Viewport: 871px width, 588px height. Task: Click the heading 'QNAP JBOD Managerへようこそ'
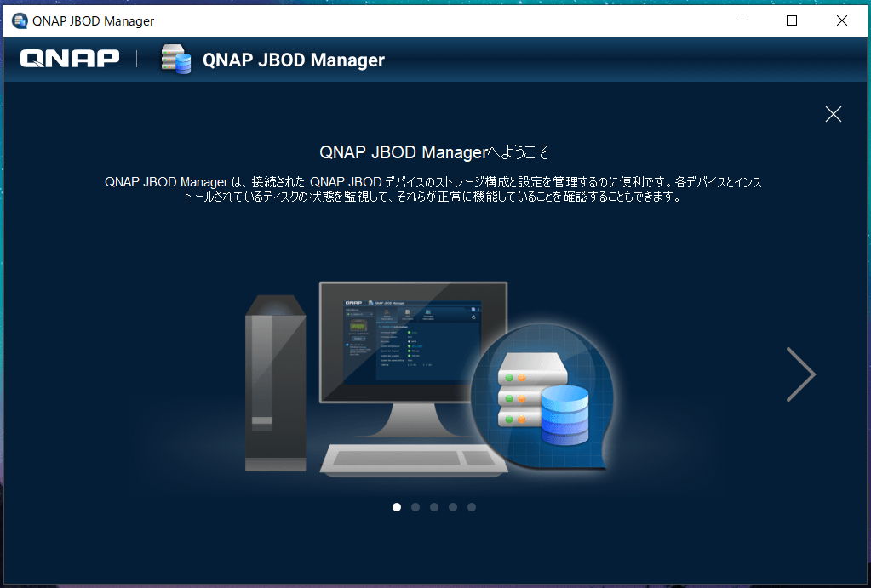(x=434, y=152)
